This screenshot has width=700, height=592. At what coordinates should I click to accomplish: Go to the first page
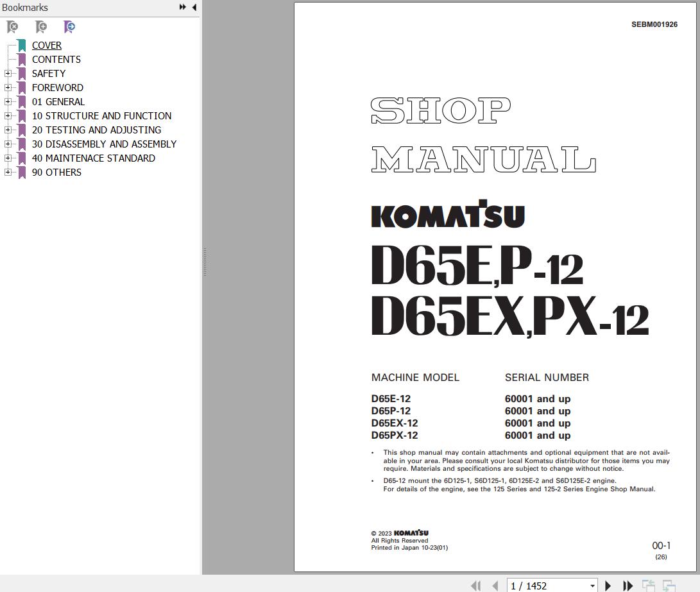(476, 586)
